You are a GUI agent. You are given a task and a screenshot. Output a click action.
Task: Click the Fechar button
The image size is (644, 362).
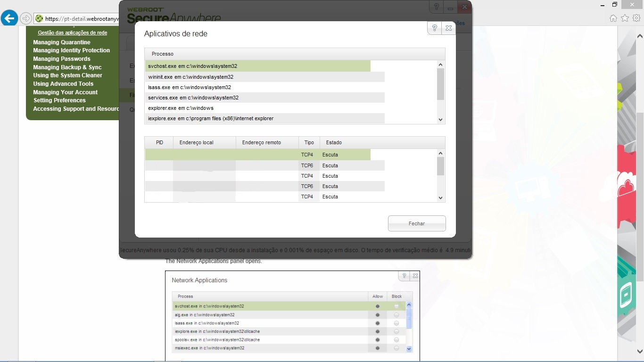point(417,223)
